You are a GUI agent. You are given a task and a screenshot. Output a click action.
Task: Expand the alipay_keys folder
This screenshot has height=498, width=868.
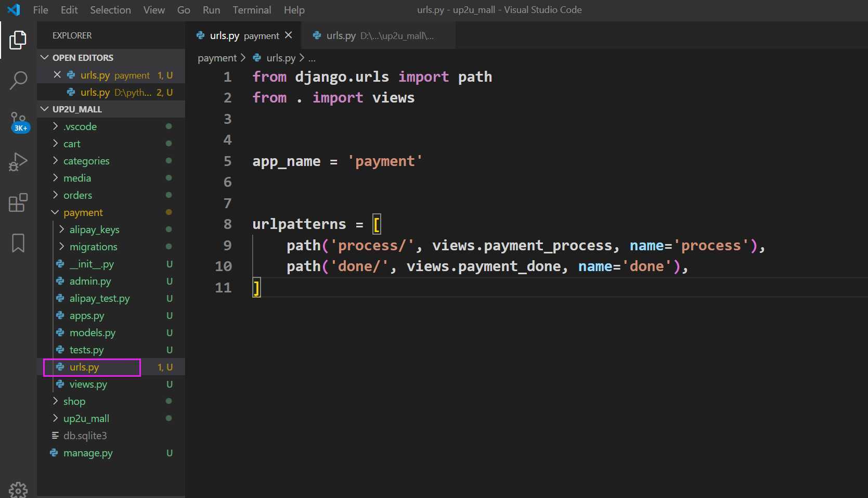click(111, 229)
